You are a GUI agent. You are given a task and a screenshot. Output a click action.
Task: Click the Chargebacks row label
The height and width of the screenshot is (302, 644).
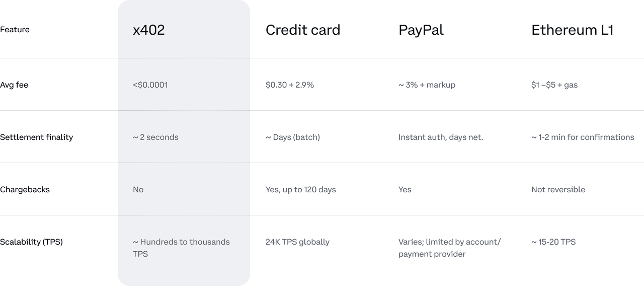[25, 190]
